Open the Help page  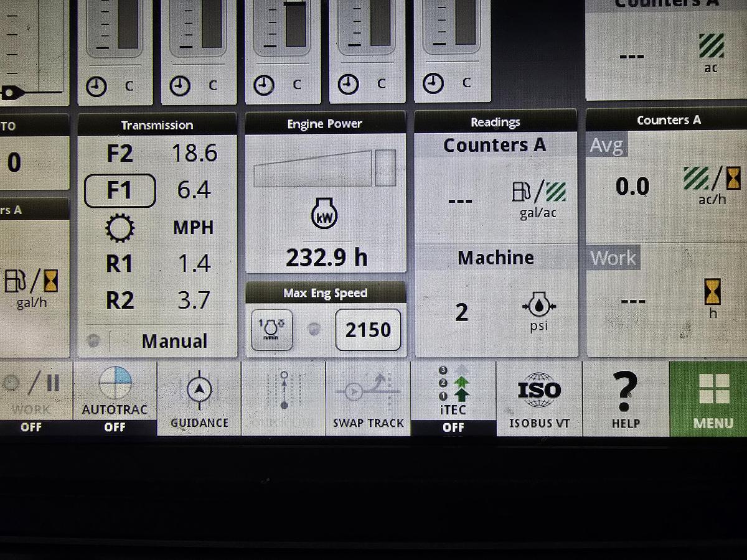[625, 398]
